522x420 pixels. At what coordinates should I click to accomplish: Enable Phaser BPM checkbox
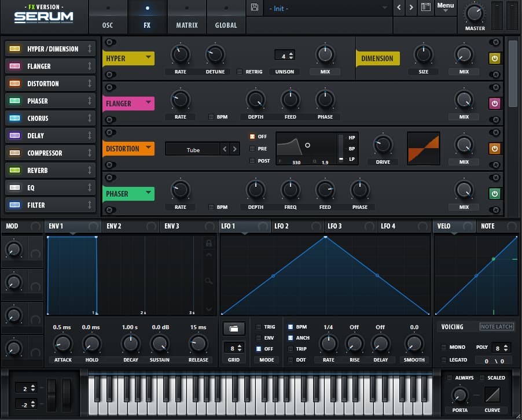[211, 207]
